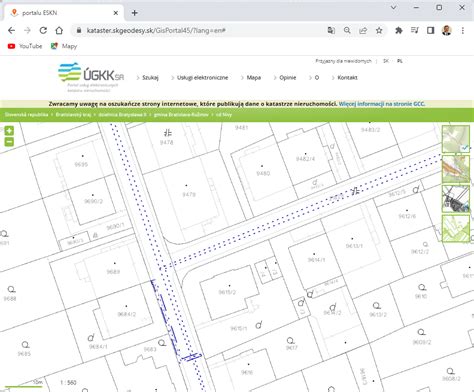The image size is (474, 392).
Task: Select parcel 9612/6 on the map
Action: 407,216
